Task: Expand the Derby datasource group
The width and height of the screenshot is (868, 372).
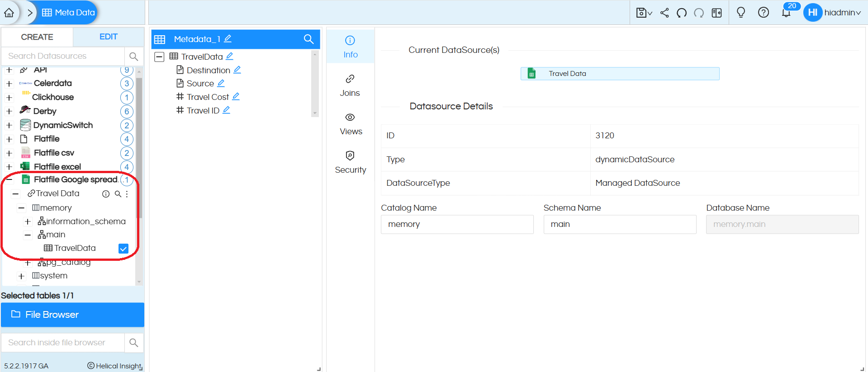Action: pyautogui.click(x=9, y=111)
